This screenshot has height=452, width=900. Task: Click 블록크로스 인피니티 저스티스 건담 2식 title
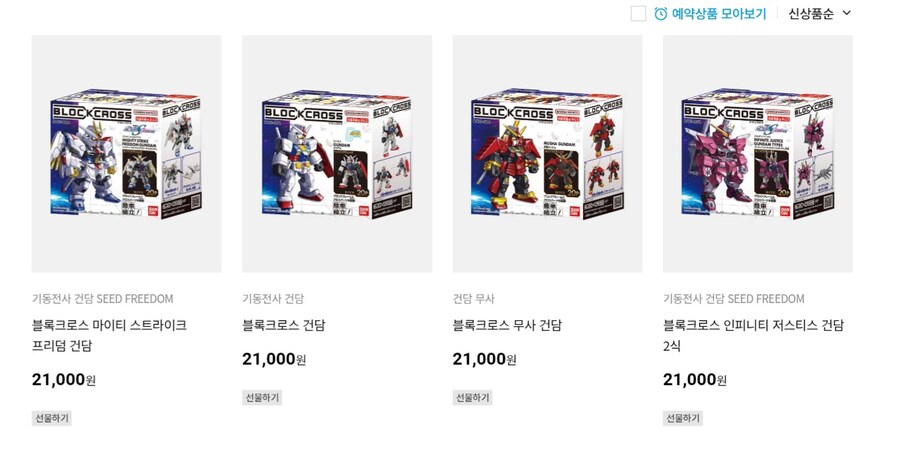pos(754,335)
